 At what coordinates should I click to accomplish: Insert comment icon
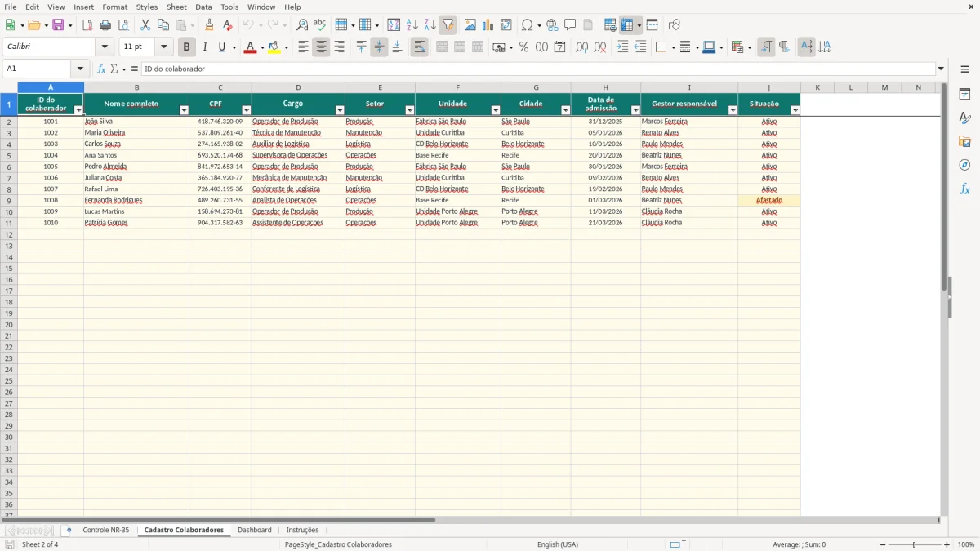571,25
